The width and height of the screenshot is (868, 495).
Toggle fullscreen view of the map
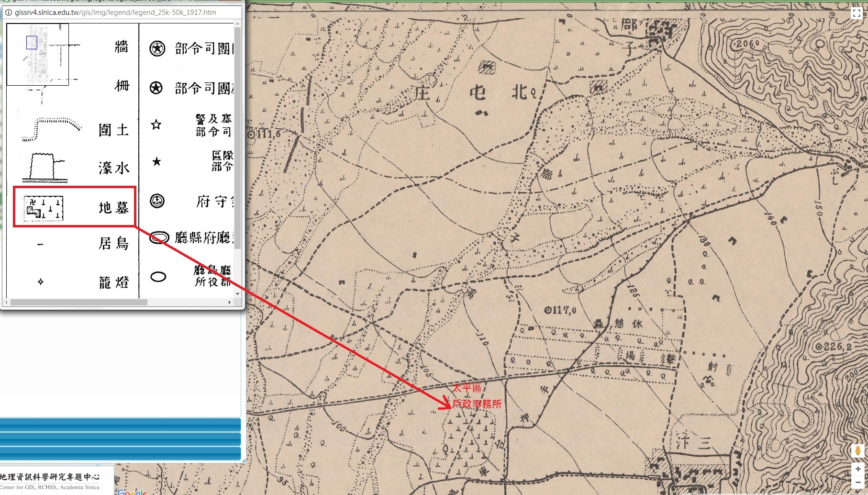point(857,13)
